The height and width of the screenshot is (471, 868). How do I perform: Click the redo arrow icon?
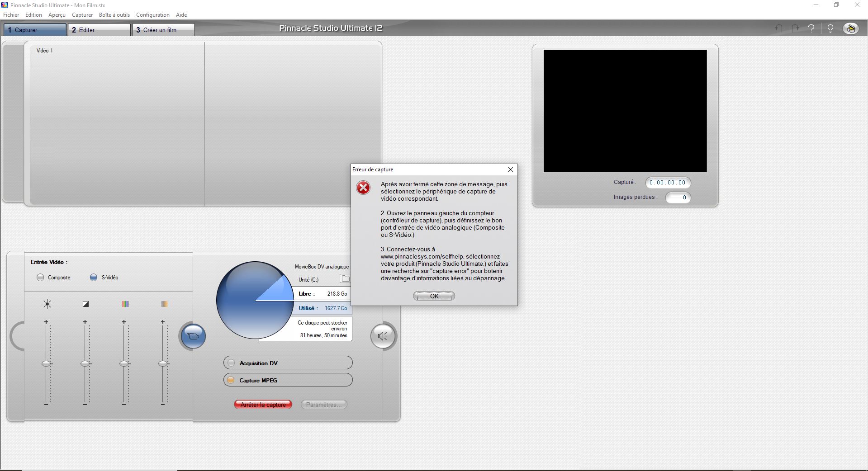click(x=795, y=28)
